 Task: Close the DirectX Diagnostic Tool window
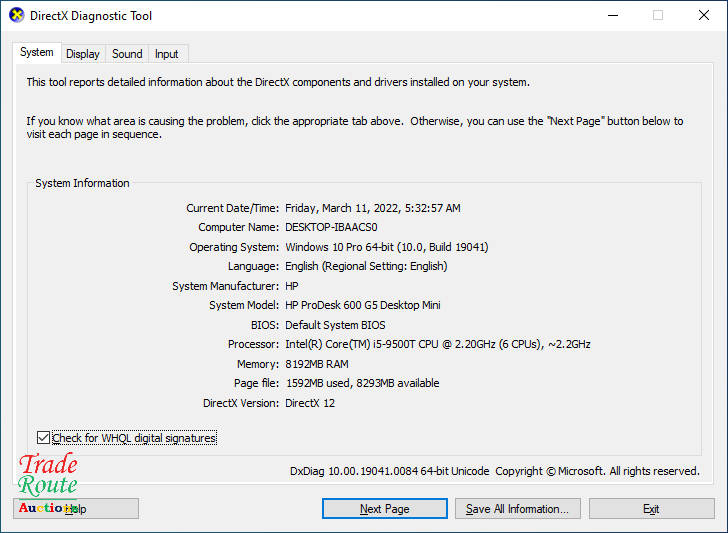(703, 16)
